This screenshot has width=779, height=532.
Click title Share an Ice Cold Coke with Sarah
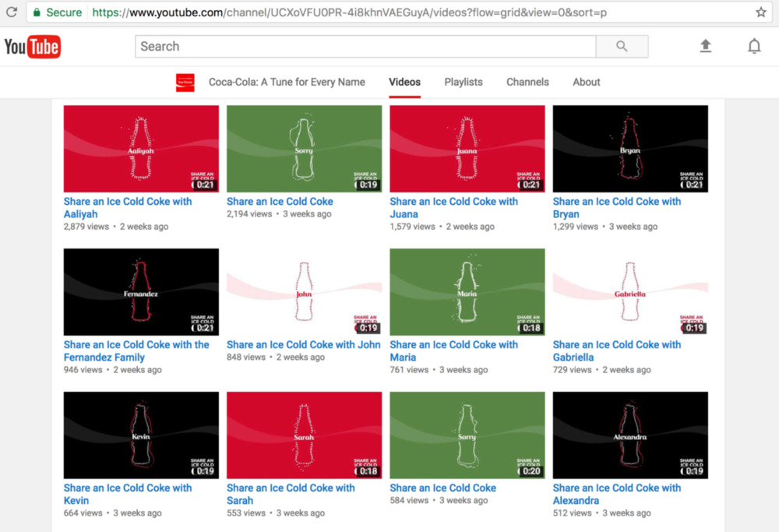pyautogui.click(x=291, y=495)
